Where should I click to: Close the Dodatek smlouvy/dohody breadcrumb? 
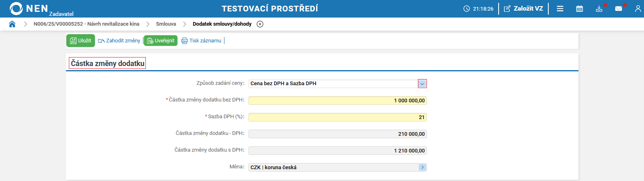260,24
